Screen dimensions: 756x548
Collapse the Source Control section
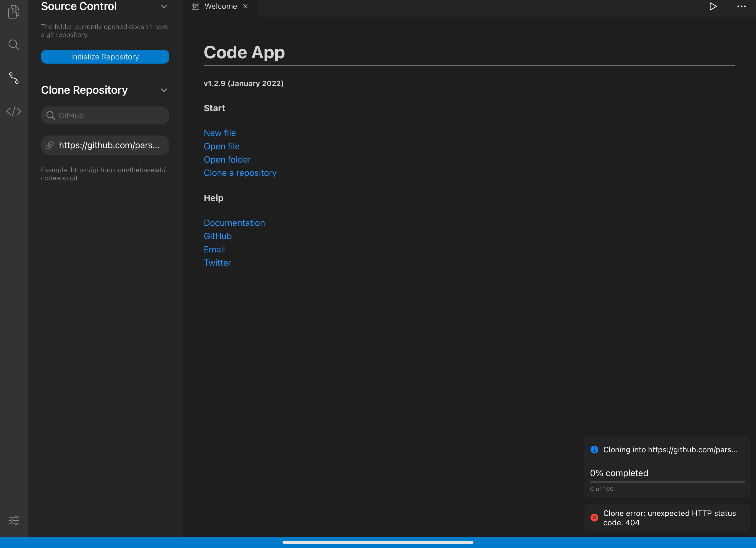(164, 6)
